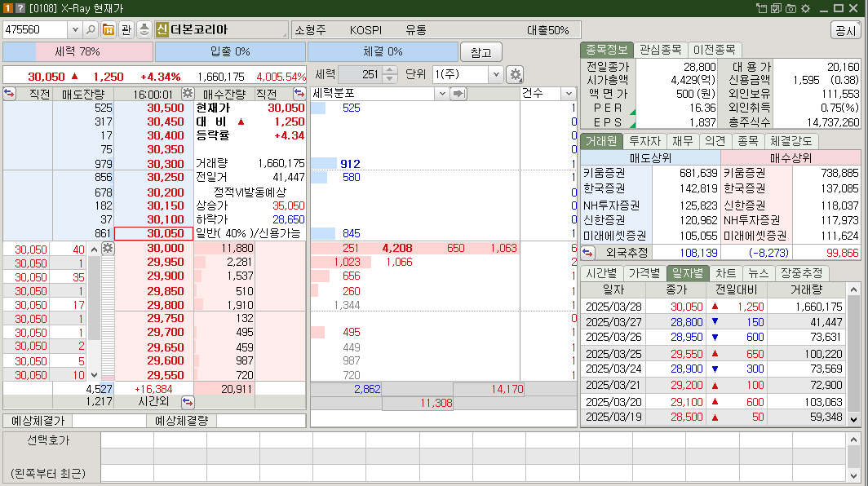Click the camera screenshot icon in the title bar
This screenshot has width=868, height=486.
click(791, 8)
